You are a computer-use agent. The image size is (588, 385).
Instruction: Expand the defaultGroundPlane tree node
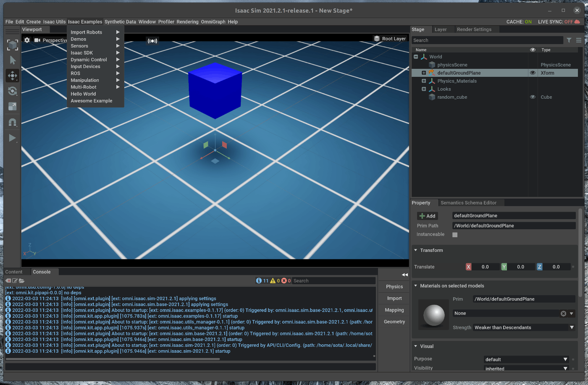coord(424,73)
